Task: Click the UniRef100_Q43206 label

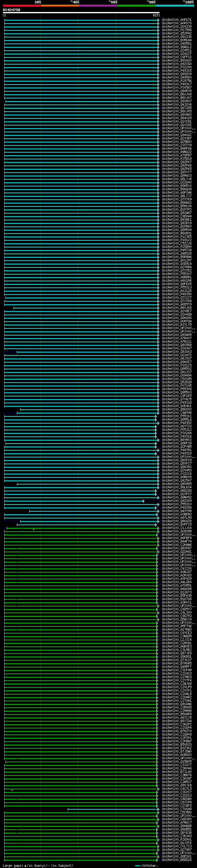Action: point(177,104)
